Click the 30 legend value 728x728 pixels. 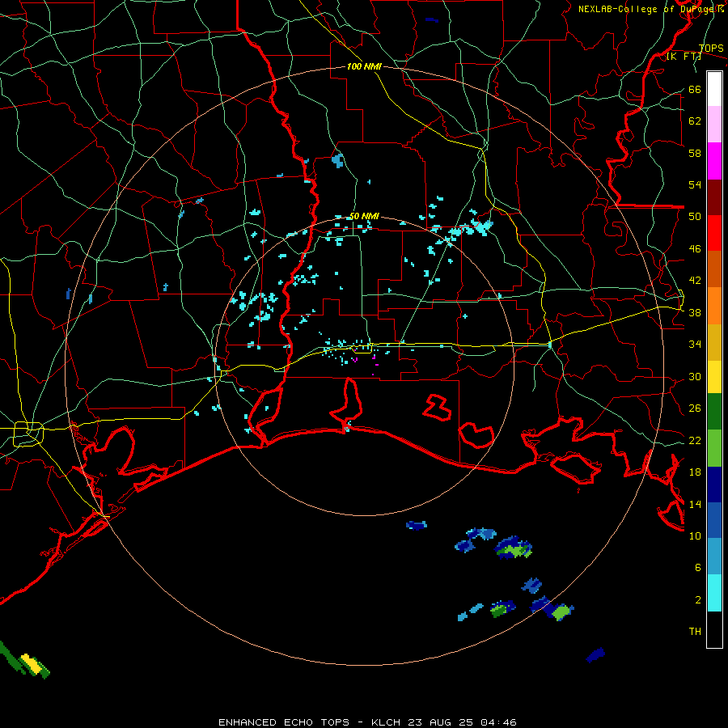pos(695,376)
